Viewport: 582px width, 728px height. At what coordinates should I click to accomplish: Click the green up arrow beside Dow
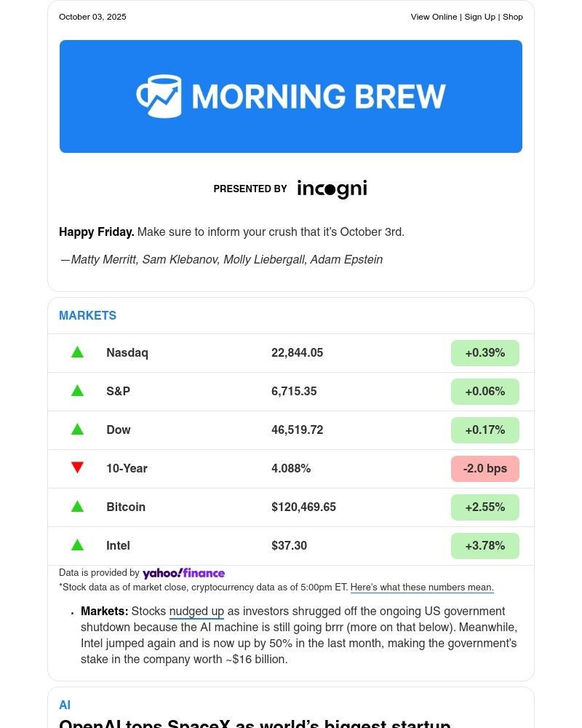coord(77,430)
